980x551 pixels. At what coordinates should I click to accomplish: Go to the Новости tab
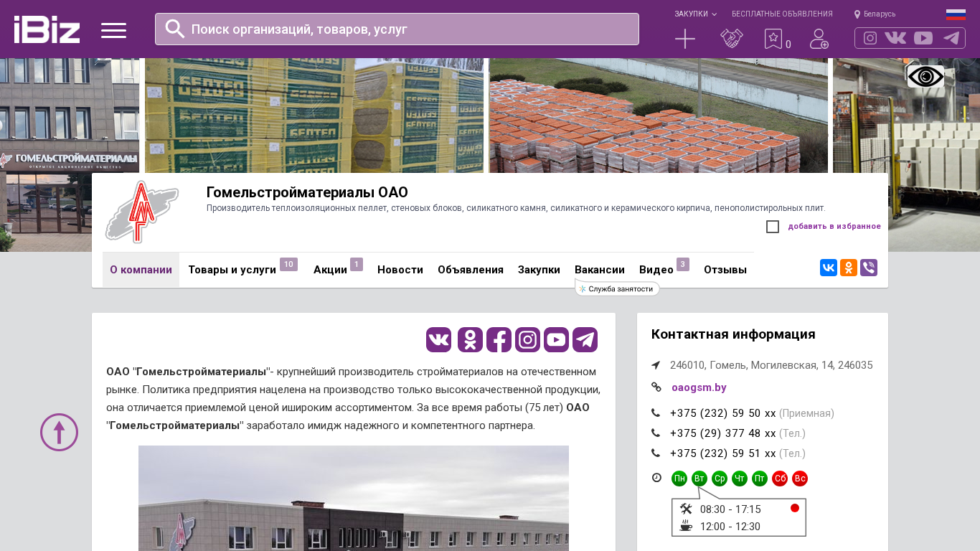pyautogui.click(x=400, y=270)
